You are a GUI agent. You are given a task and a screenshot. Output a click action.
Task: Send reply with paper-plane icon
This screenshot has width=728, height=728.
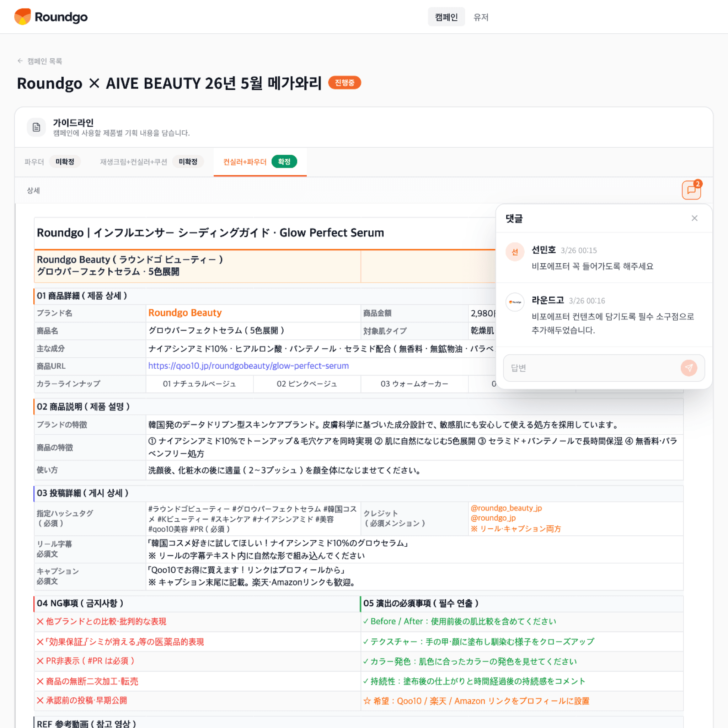689,368
